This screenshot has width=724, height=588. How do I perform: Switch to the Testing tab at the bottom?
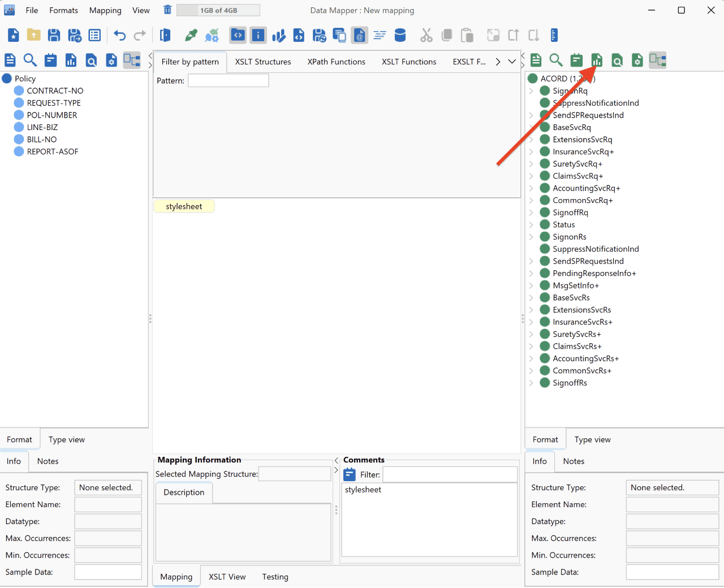pos(275,577)
